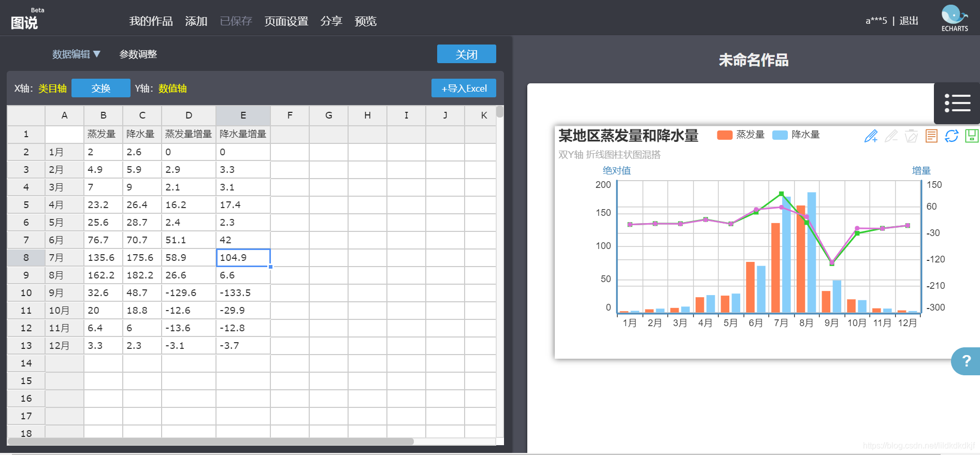Click the 关闭 button
The height and width of the screenshot is (455, 980).
tap(466, 54)
